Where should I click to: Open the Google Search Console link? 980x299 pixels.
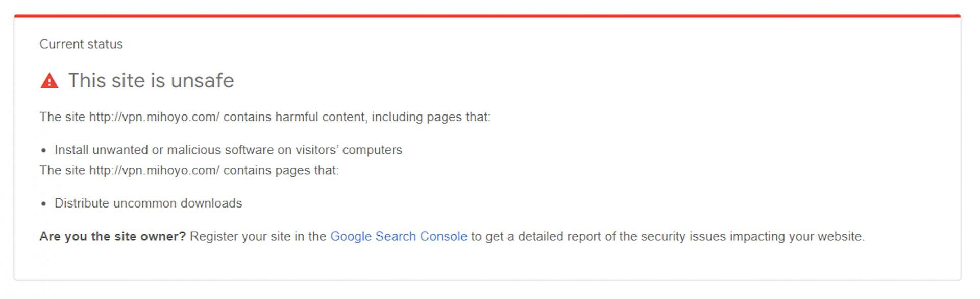[399, 236]
